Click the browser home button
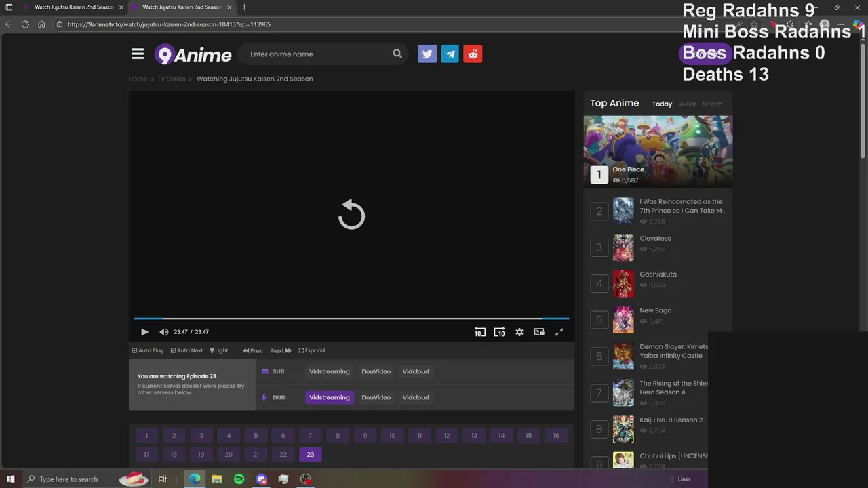 [x=41, y=24]
